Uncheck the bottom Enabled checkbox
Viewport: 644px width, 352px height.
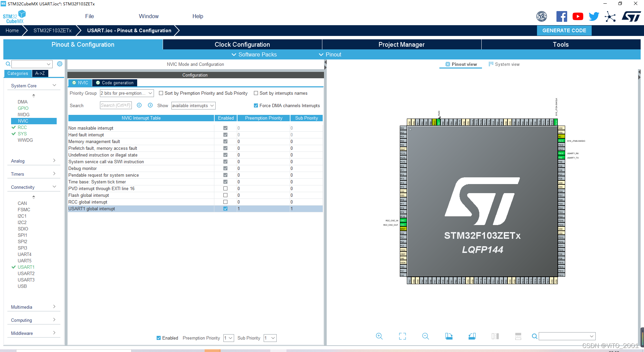coord(159,338)
